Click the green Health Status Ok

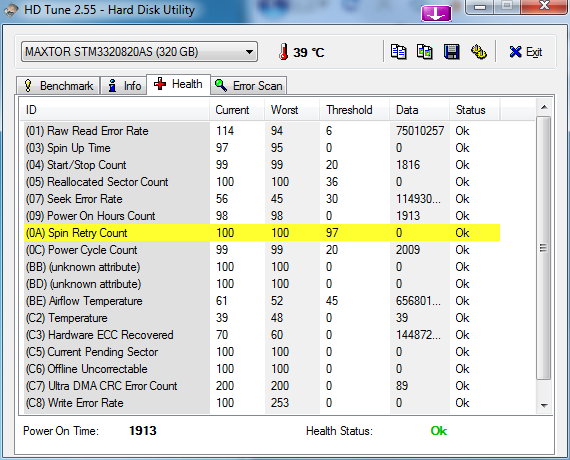[x=439, y=431]
